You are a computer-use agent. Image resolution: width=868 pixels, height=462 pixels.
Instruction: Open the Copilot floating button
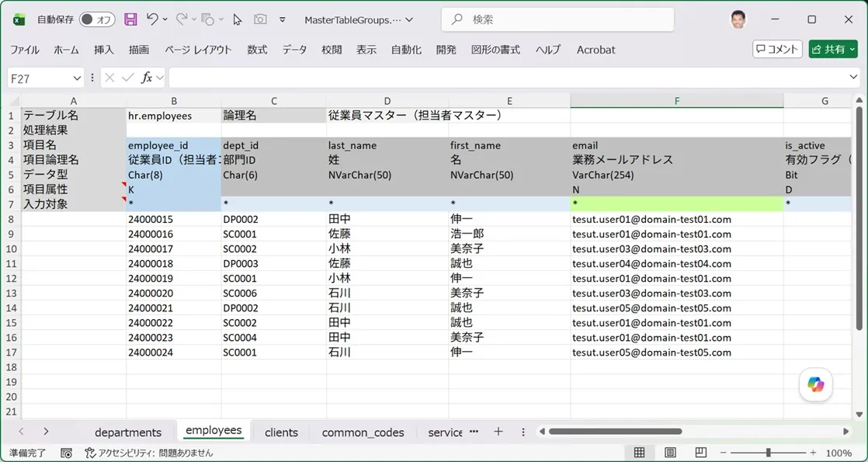816,384
